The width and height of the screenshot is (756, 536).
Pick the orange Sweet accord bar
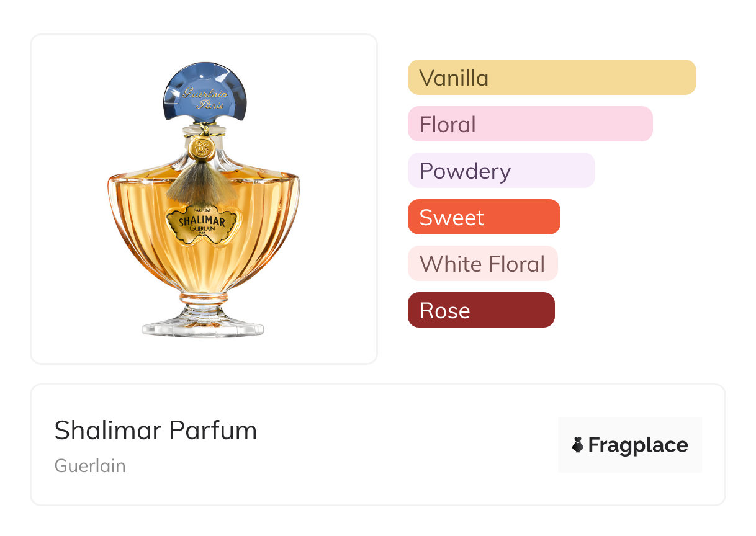click(484, 217)
